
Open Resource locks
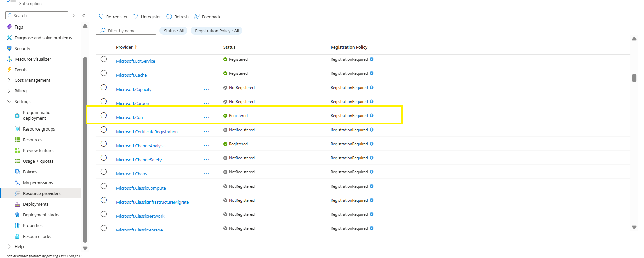point(37,236)
